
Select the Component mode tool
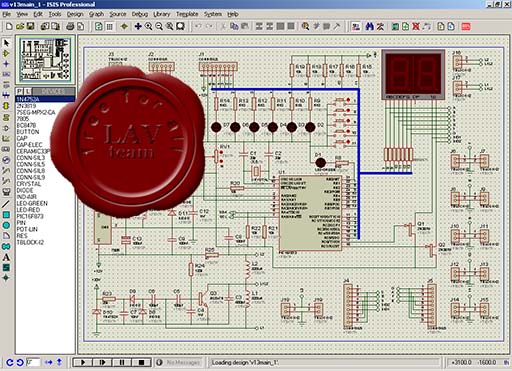point(6,53)
